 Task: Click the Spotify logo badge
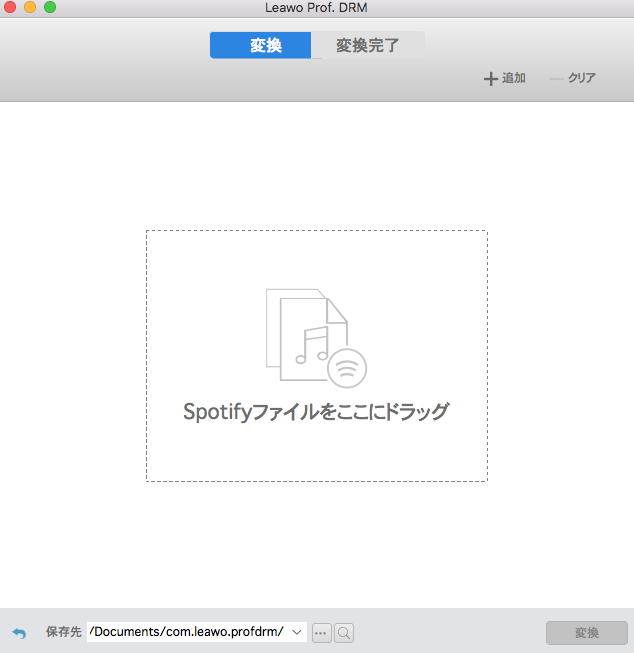pyautogui.click(x=347, y=367)
